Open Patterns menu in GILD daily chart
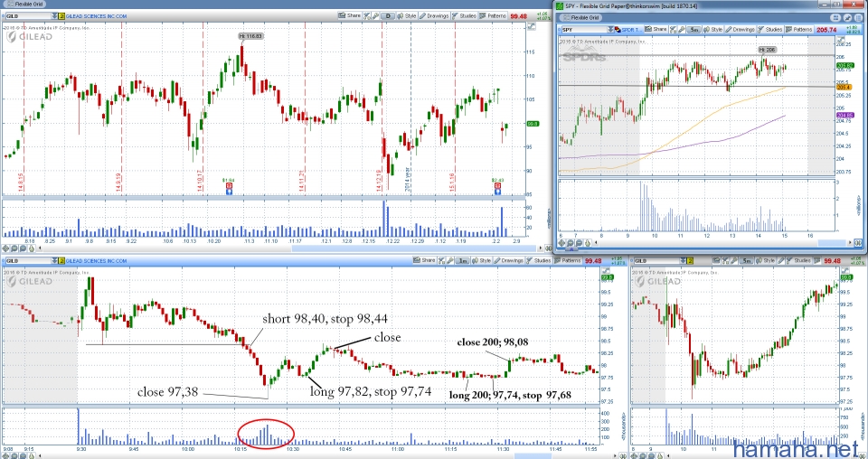Image resolution: width=868 pixels, height=459 pixels. 492,16
